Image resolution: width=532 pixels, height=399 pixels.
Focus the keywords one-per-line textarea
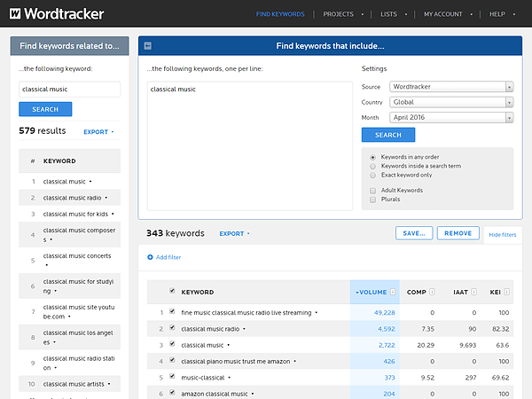pos(250,145)
